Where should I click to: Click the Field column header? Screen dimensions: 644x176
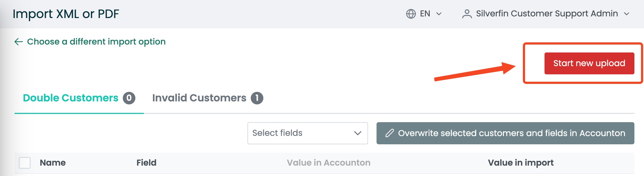(x=146, y=163)
